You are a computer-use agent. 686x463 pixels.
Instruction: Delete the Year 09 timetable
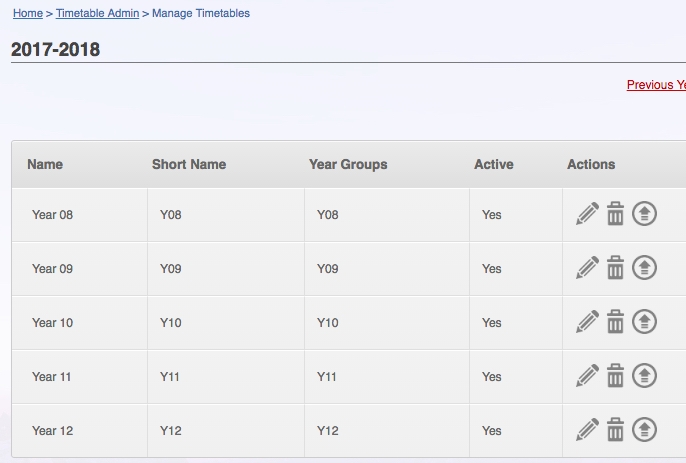(x=615, y=267)
